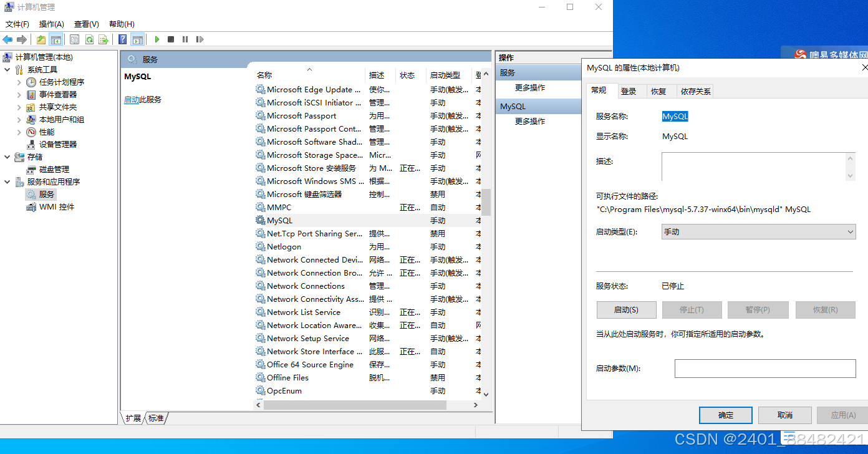
Task: Click the scroll-down arrow of services list
Action: point(486,394)
